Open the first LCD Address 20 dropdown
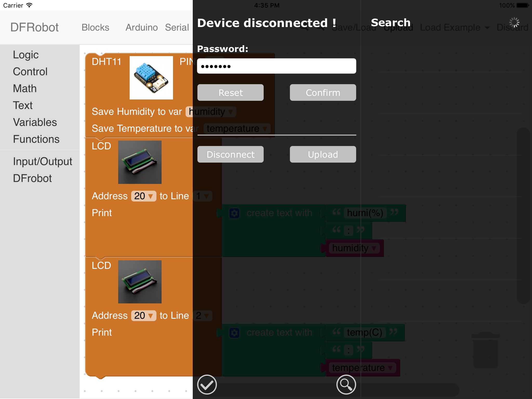532x399 pixels. (144, 196)
